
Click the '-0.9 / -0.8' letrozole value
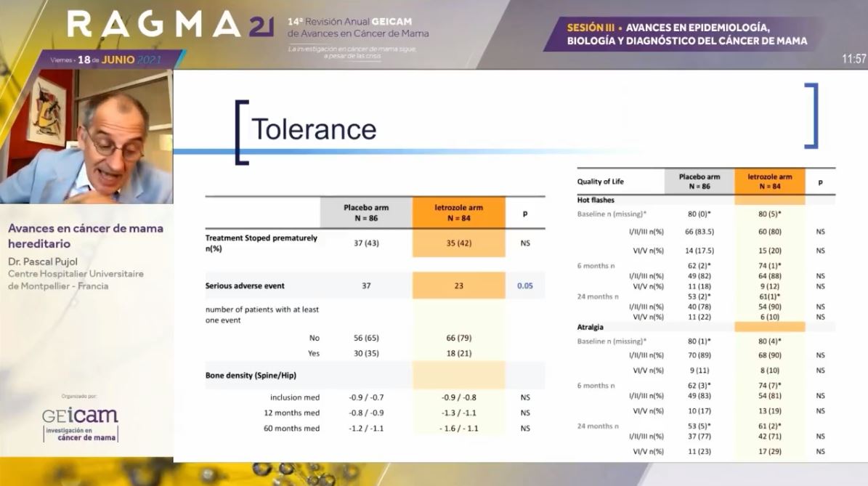[458, 397]
